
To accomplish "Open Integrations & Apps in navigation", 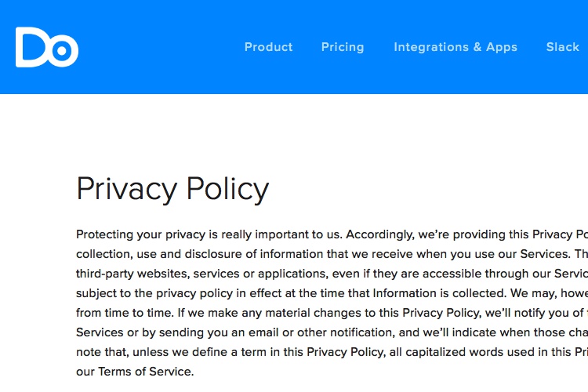I will coord(456,47).
